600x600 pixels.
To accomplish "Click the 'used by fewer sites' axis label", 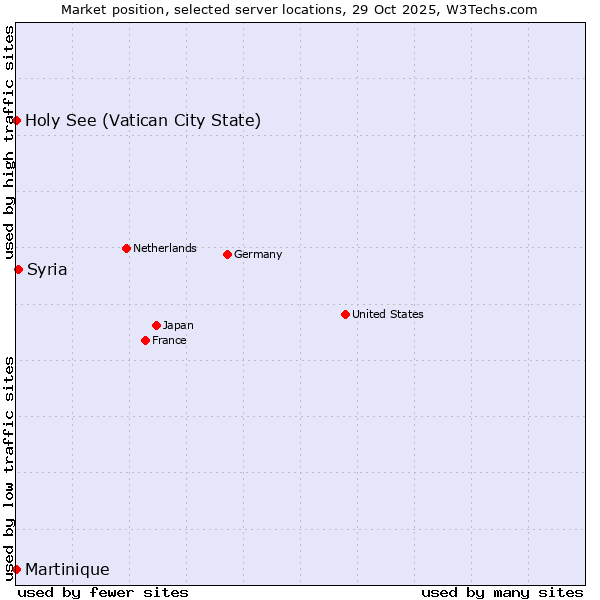I will (x=103, y=592).
